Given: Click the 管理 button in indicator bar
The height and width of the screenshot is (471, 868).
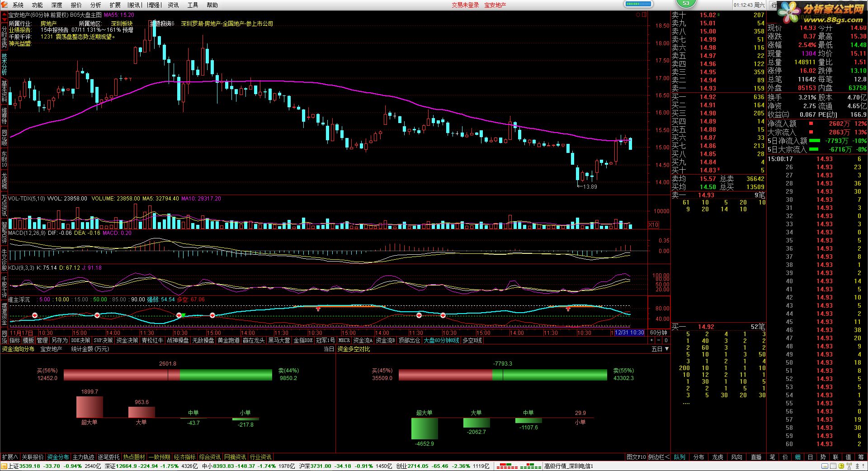Looking at the screenshot, I should click(42, 340).
